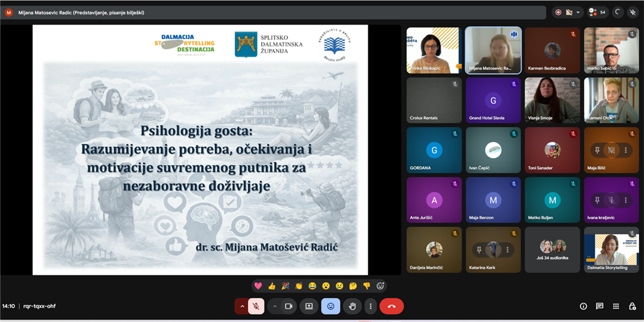The height and width of the screenshot is (322, 644).
Task: Select Danijela Marinčić's participant tile
Action: [434, 250]
